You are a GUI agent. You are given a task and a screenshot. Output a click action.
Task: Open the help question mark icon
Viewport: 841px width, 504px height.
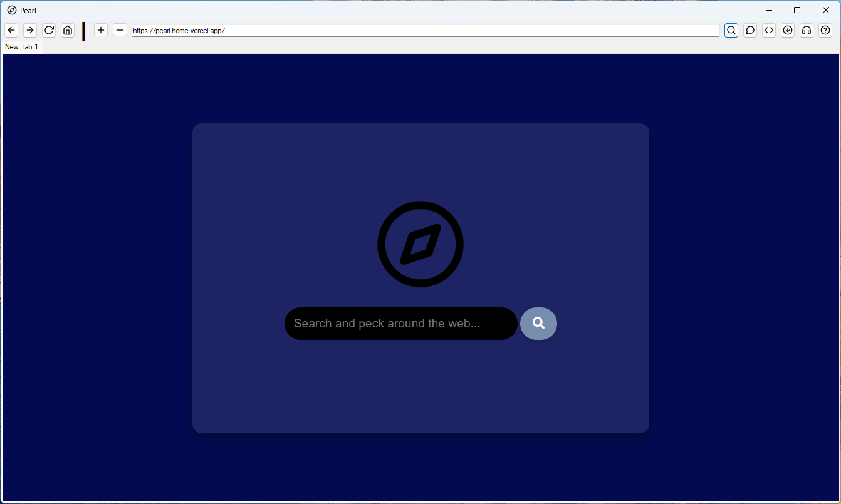(x=825, y=29)
